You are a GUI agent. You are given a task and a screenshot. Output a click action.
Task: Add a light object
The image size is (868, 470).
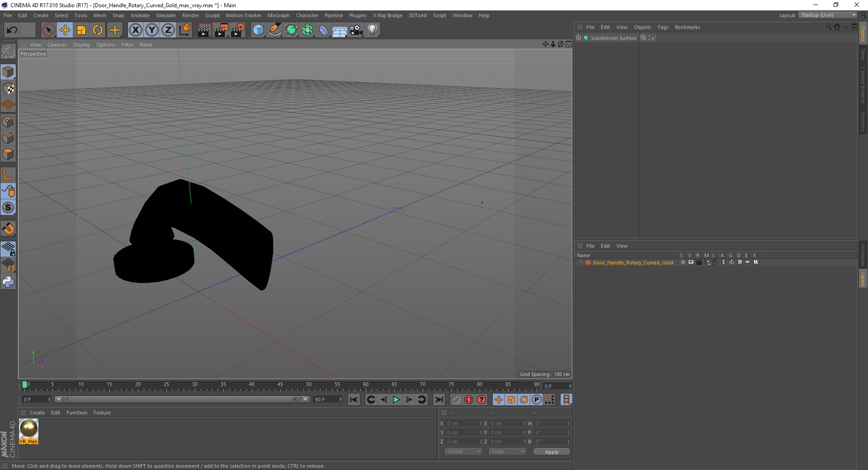(373, 30)
